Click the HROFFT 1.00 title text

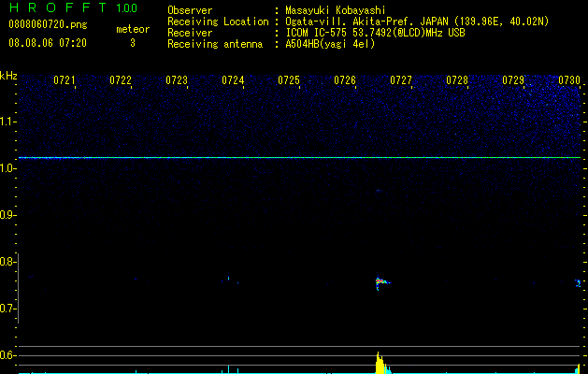point(73,7)
